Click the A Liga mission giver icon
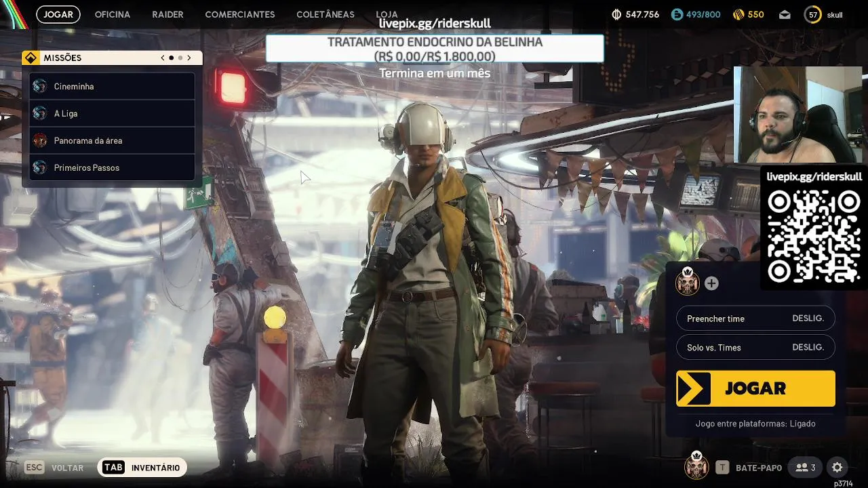 click(x=40, y=113)
